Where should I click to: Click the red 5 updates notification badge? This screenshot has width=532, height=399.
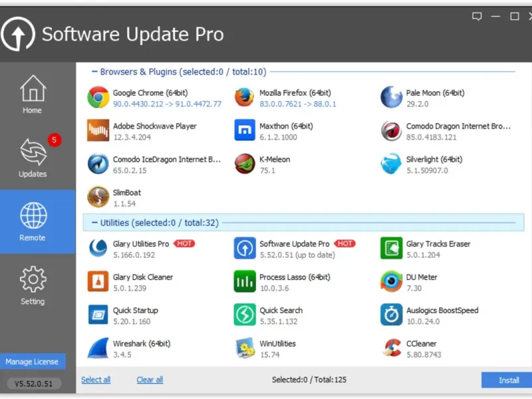[x=55, y=140]
